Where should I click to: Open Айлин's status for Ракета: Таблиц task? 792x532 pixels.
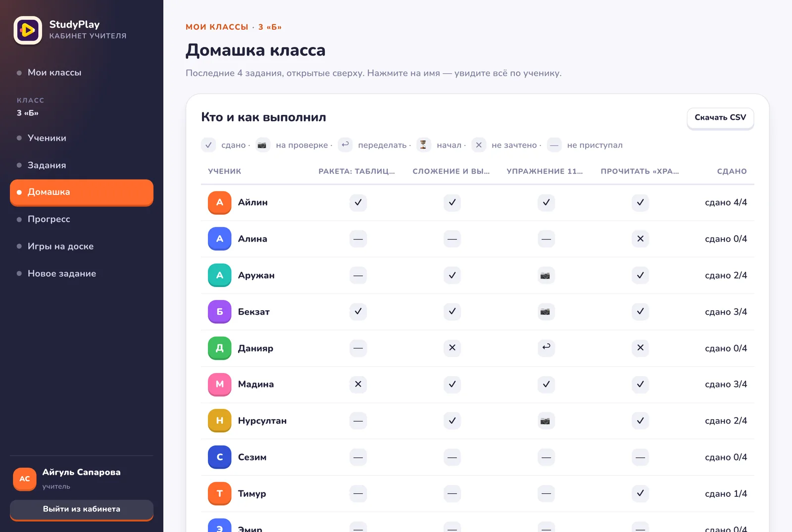pos(358,202)
